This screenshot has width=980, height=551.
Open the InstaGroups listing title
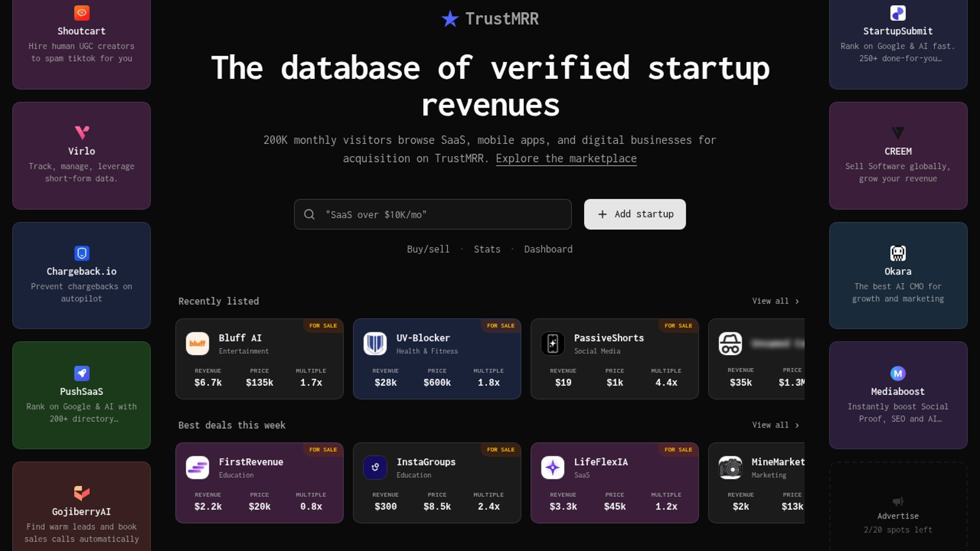426,462
